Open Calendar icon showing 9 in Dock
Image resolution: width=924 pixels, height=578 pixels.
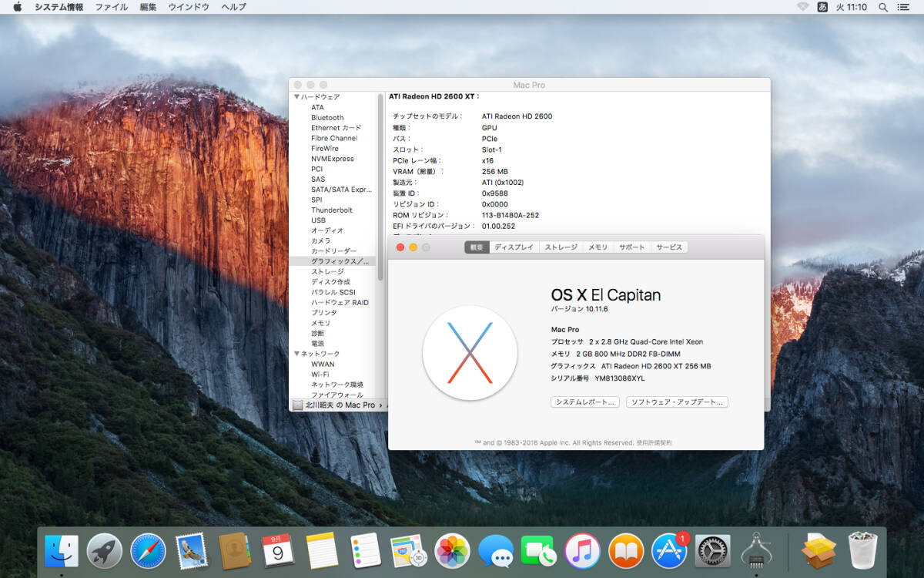[x=278, y=550]
